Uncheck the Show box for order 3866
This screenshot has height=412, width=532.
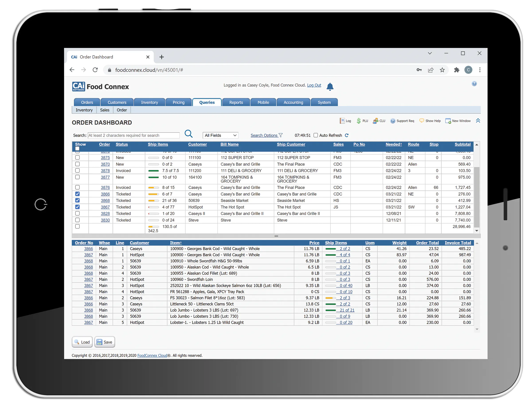[77, 194]
